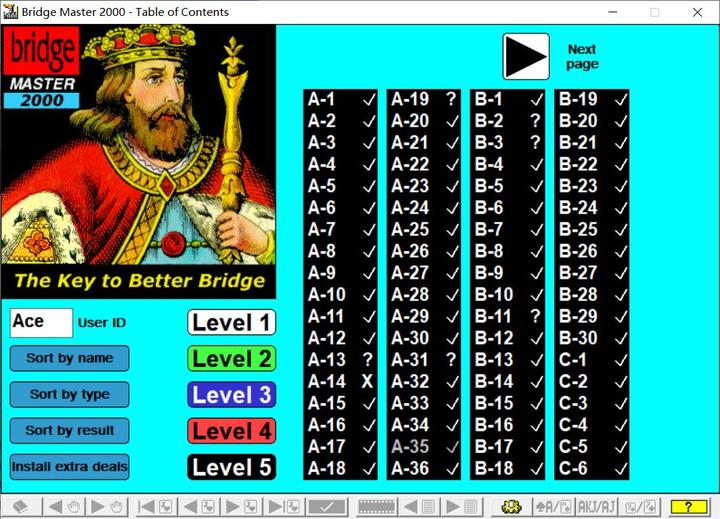Screen dimensions: 720x519
Task: Open deal B-7
Action: coord(507,229)
